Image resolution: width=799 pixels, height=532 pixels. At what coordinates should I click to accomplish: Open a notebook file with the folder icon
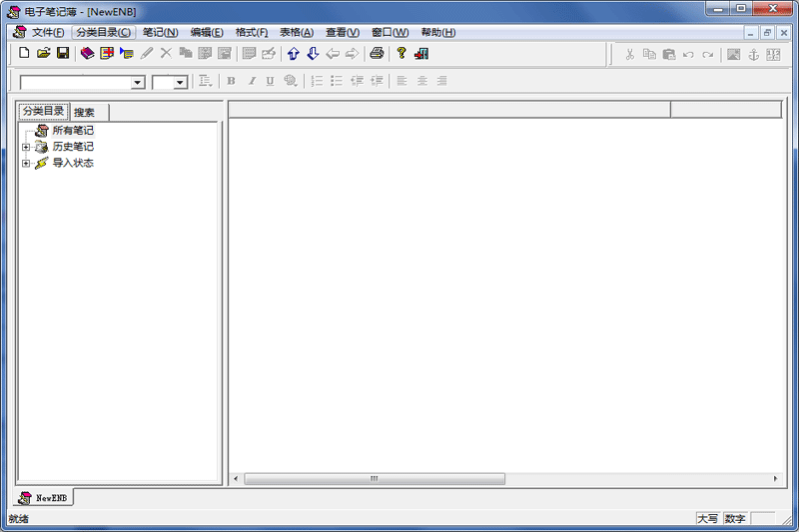pos(43,53)
